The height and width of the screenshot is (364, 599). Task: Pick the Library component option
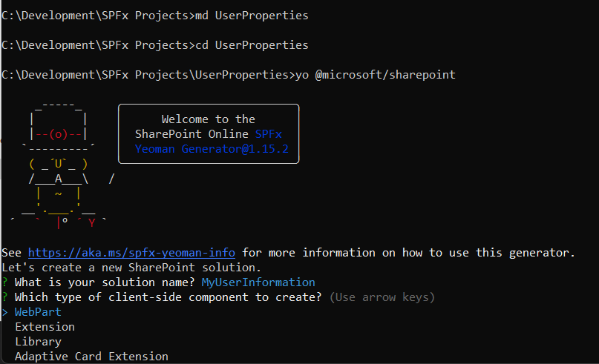point(38,342)
